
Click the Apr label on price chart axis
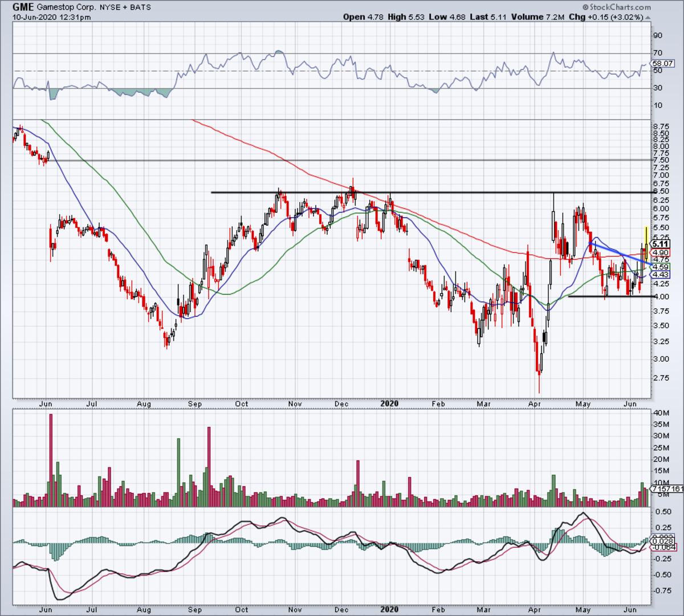click(535, 404)
